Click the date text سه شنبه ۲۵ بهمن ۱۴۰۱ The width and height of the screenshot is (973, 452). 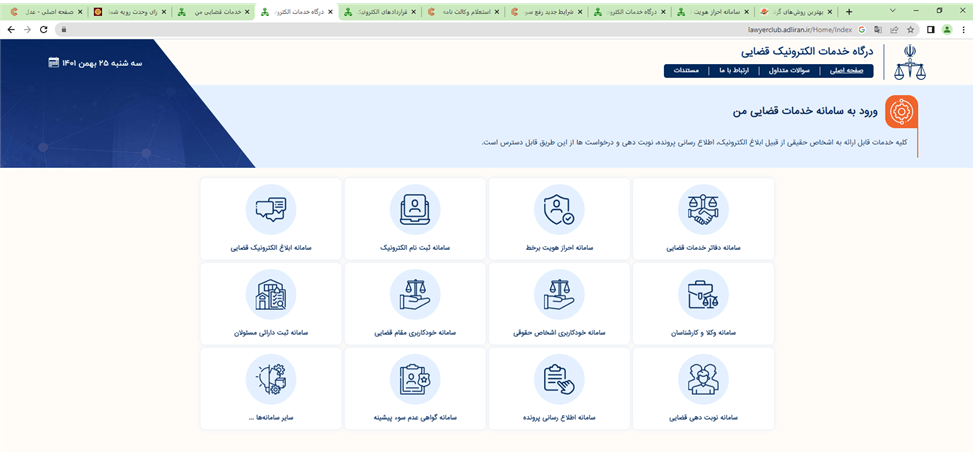coord(102,63)
